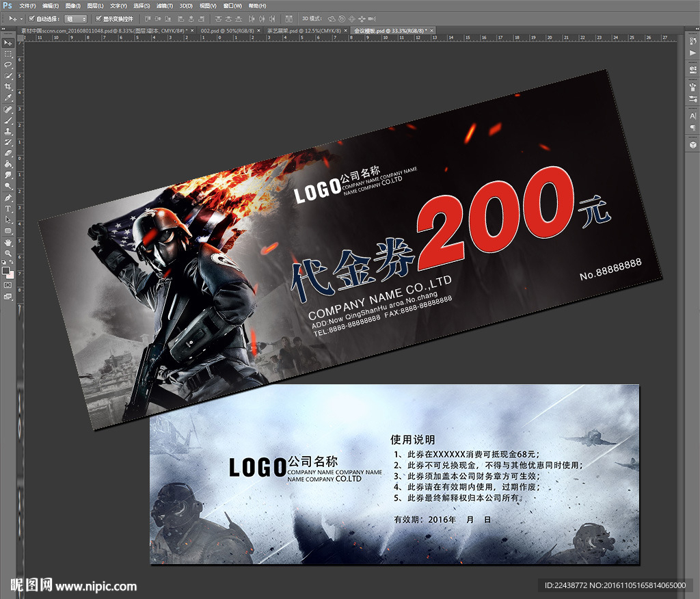Select the Lasso tool
The height and width of the screenshot is (599, 700).
[8, 65]
